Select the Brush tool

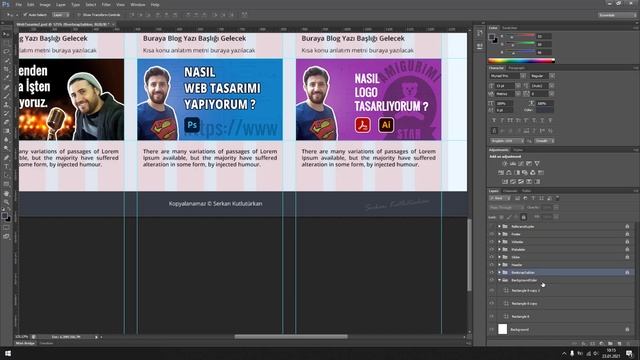[x=6, y=96]
